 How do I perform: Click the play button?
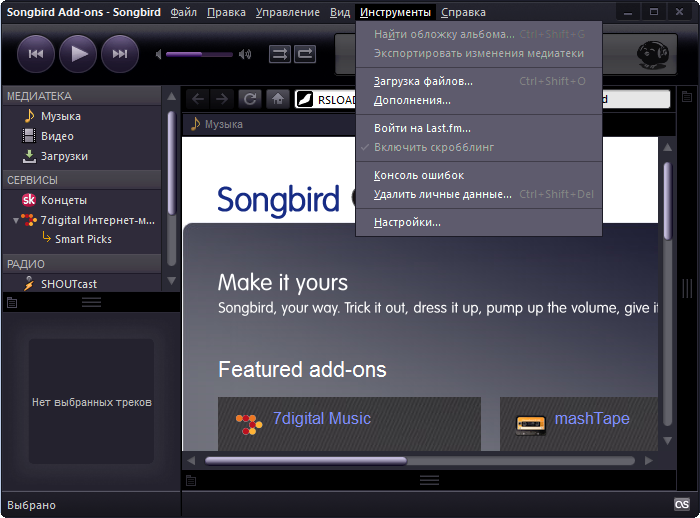click(78, 54)
